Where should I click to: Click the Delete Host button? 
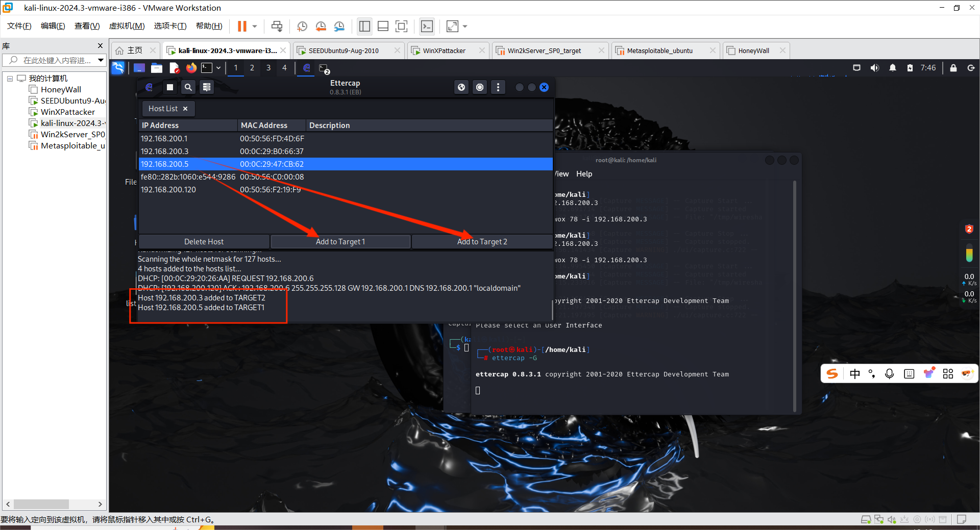[204, 242]
